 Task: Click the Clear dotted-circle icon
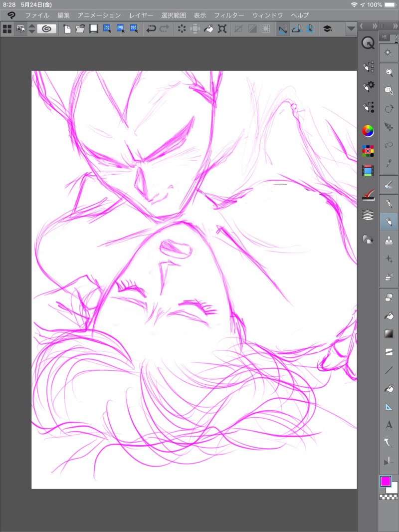[182, 29]
